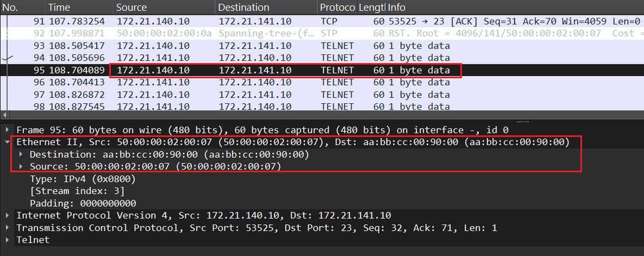Collapse the Ethernet II section
The height and width of the screenshot is (256, 644).
(x=7, y=143)
